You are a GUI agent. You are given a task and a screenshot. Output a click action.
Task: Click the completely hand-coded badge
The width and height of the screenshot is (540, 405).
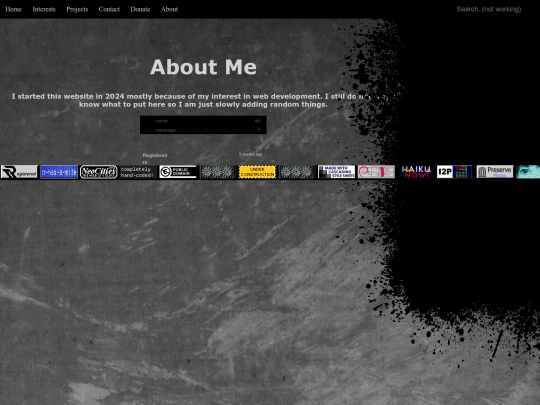pos(138,172)
